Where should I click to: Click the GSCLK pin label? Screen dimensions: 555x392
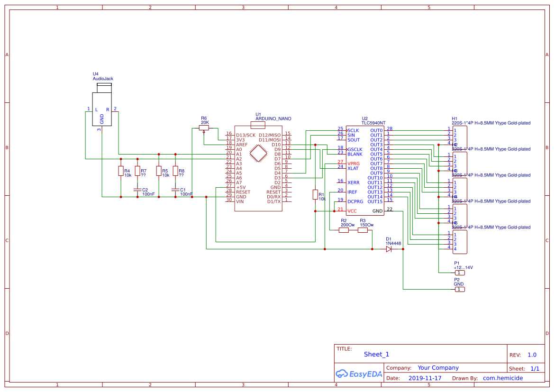click(x=355, y=149)
